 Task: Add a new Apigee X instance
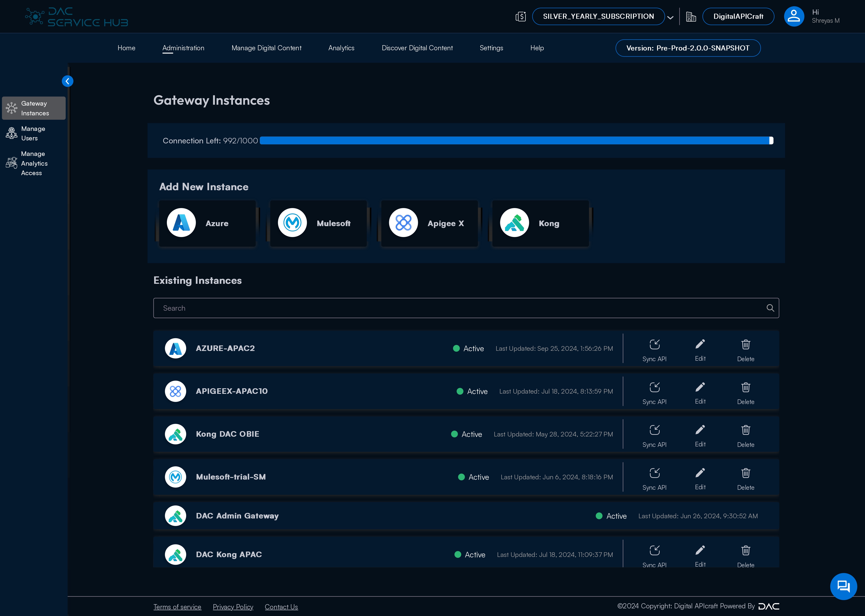(x=429, y=223)
